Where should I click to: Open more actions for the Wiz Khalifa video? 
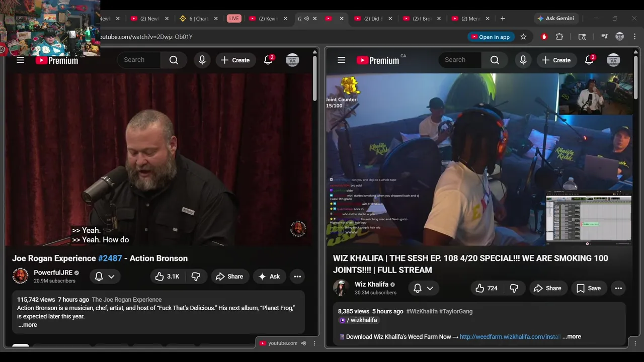pyautogui.click(x=618, y=288)
